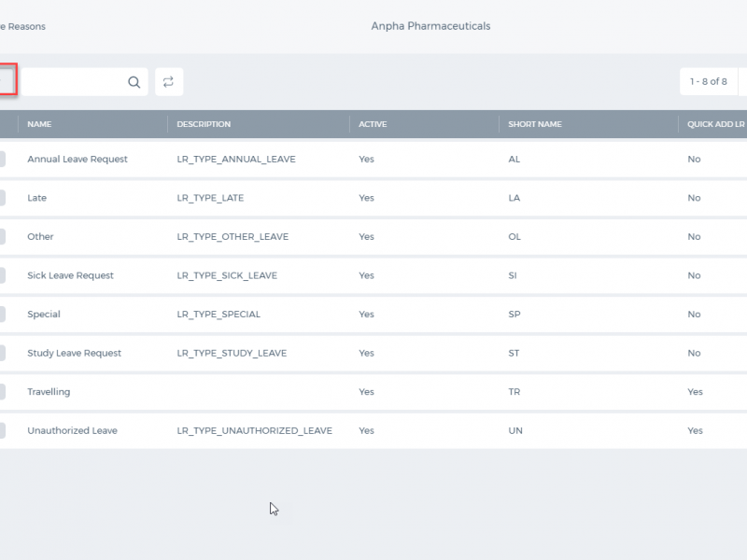Select the Special leave reason row
The image size is (747, 560).
pos(373,315)
